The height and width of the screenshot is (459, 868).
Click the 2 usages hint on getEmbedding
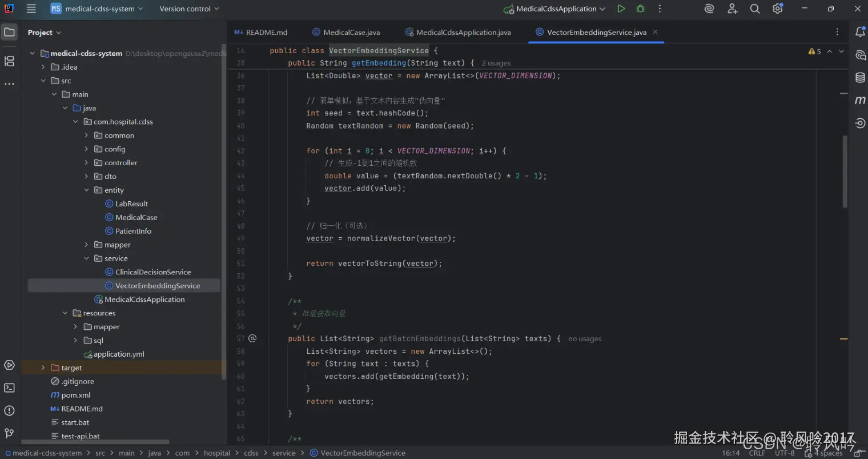(496, 63)
